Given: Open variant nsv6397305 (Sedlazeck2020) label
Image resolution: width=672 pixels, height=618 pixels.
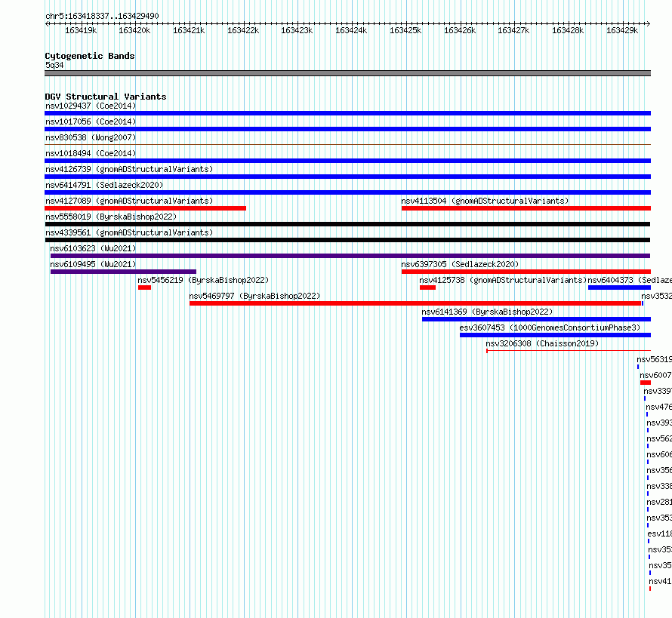Looking at the screenshot, I should (460, 264).
